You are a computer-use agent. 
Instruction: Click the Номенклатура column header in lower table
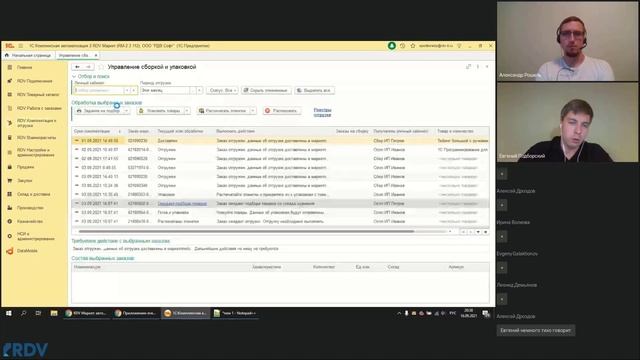[x=87, y=267]
